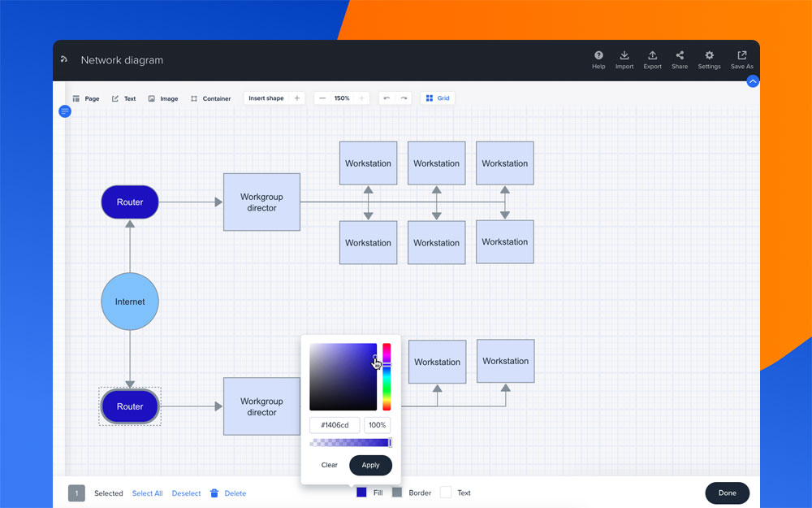
Task: Collapse the header with the blue chevron
Action: pyautogui.click(x=753, y=81)
